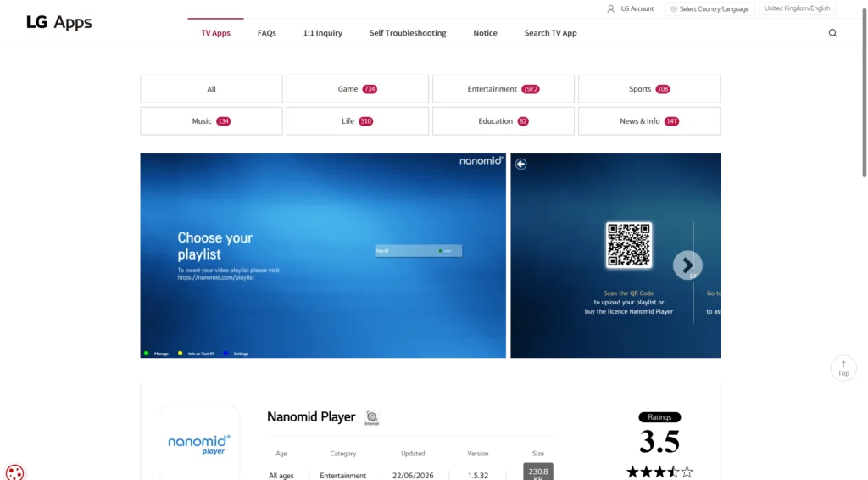Filter by Life category
Image resolution: width=868 pixels, height=480 pixels.
[x=358, y=120]
